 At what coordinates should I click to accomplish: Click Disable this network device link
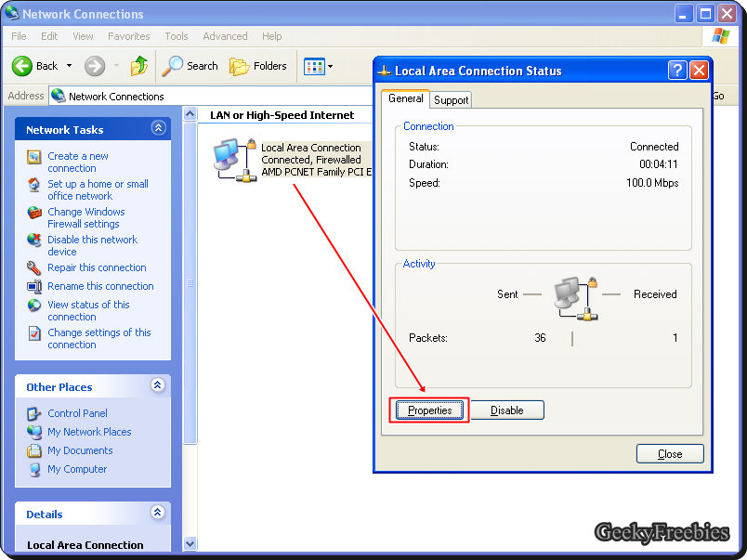pyautogui.click(x=92, y=245)
